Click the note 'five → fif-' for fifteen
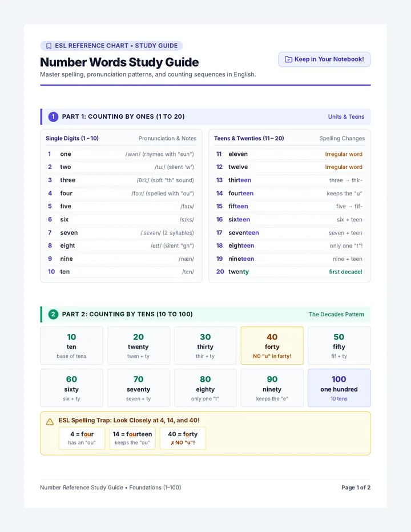 tap(349, 206)
